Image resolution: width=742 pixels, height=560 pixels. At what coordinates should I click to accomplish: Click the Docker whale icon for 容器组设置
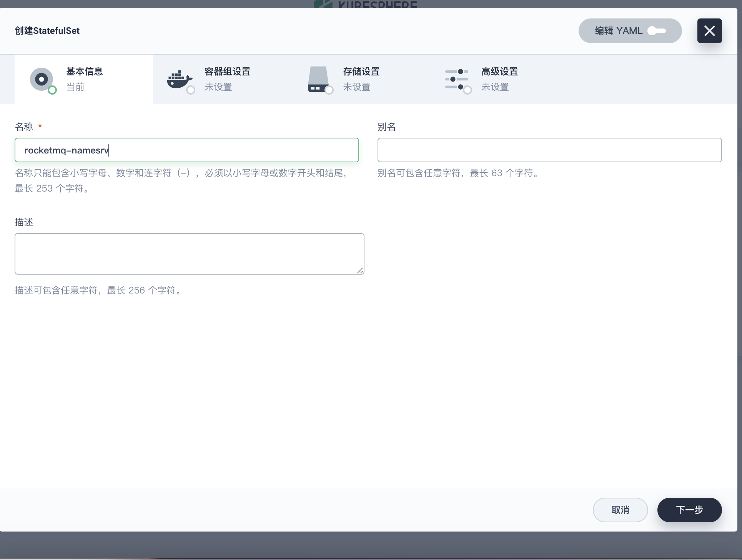[x=180, y=80]
